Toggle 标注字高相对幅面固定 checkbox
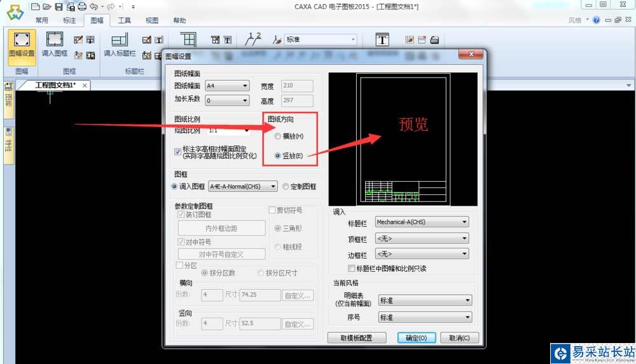 click(x=177, y=151)
